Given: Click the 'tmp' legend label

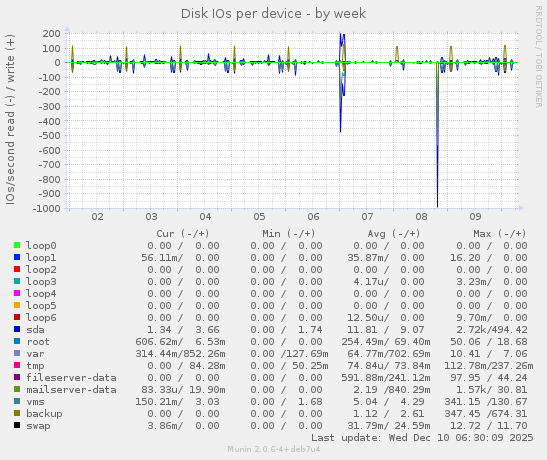Looking at the screenshot, I should tap(35, 366).
